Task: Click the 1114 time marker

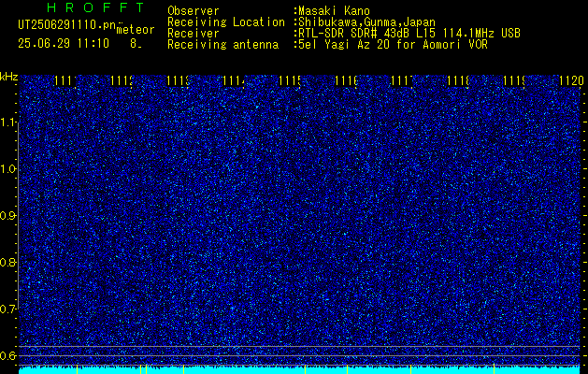Action: pyautogui.click(x=234, y=80)
